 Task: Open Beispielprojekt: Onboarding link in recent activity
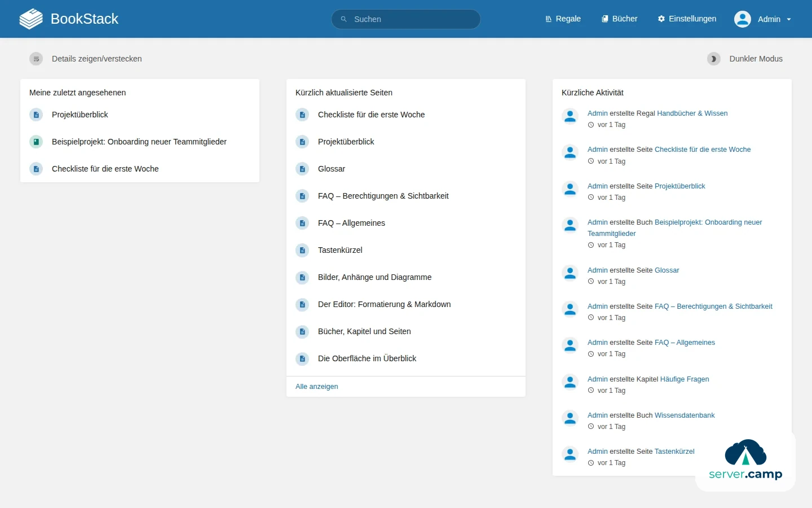click(708, 222)
